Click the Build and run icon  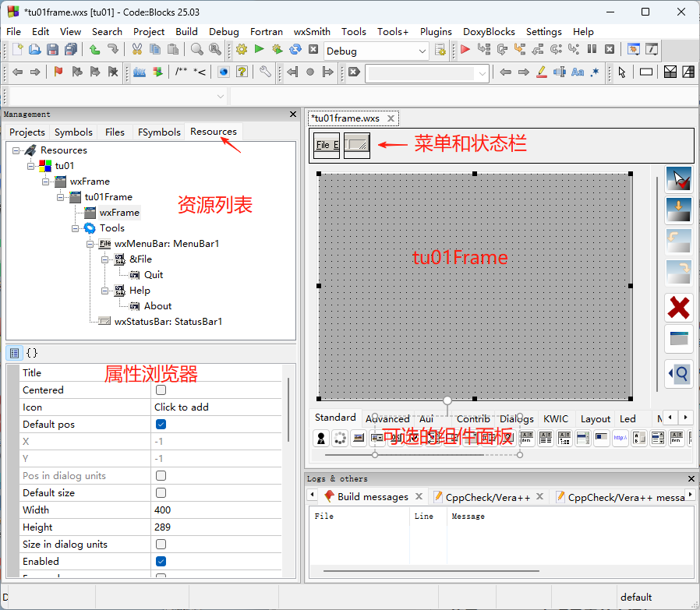278,49
